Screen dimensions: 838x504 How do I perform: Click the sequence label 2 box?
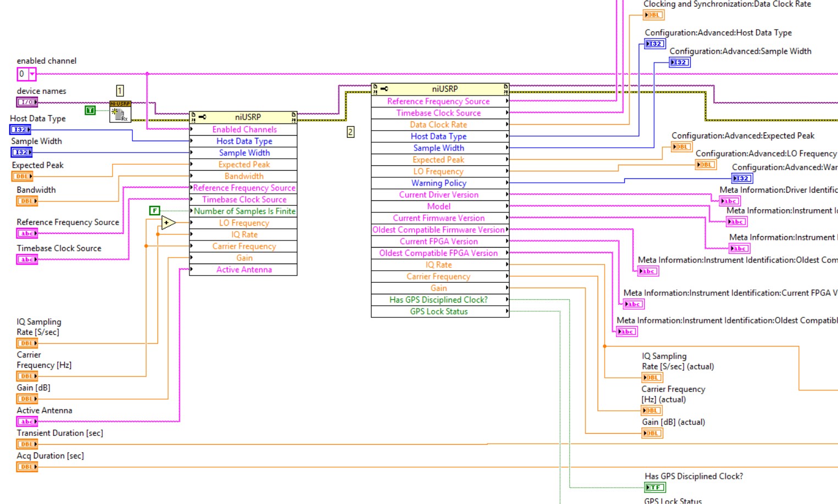tap(350, 132)
